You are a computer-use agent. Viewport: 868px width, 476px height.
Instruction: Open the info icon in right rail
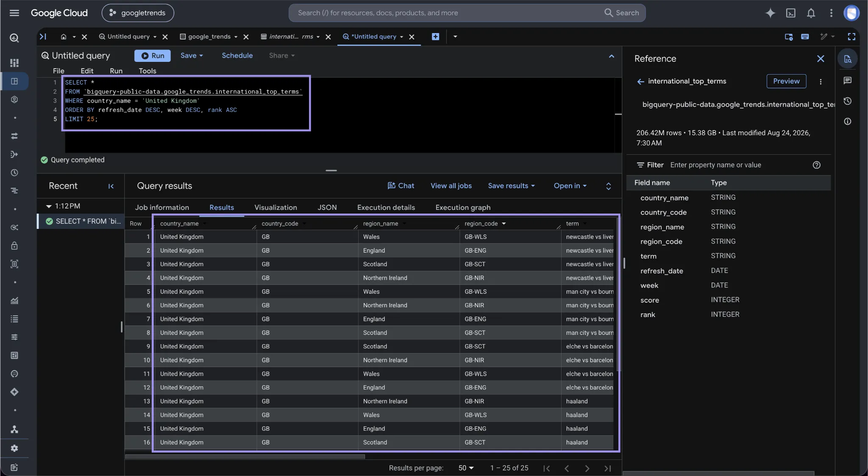[848, 121]
